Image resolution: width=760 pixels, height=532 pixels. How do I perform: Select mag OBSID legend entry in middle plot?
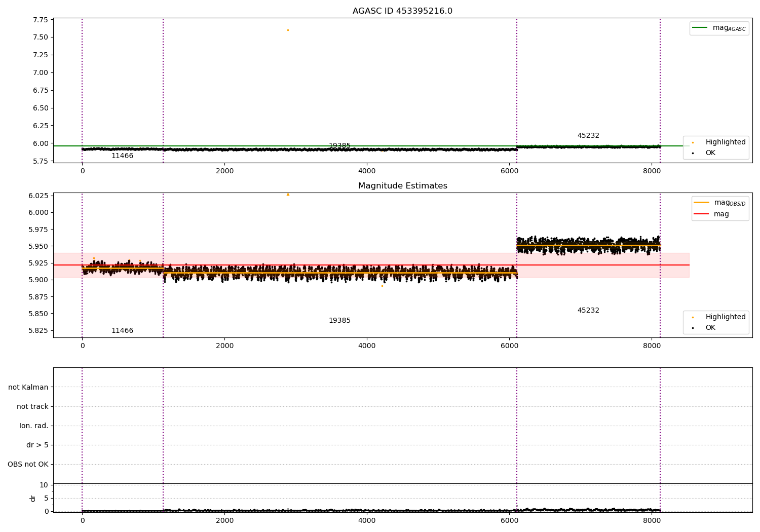[719, 203]
